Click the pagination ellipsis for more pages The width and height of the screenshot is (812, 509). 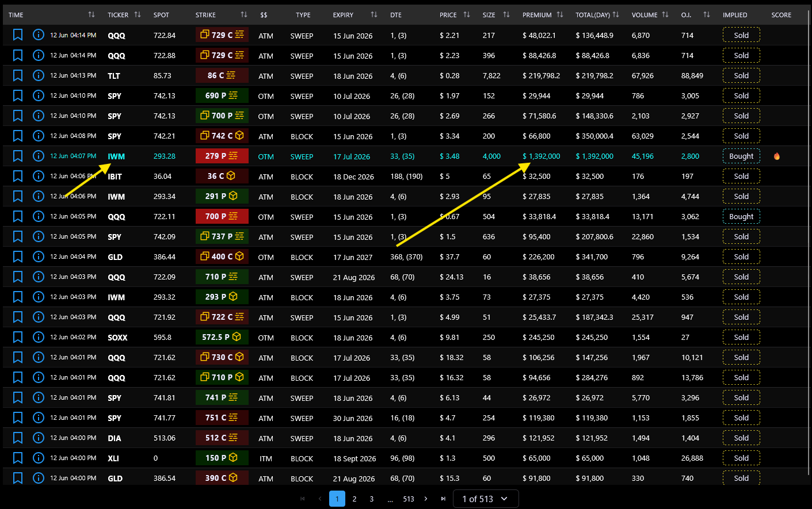pyautogui.click(x=390, y=499)
